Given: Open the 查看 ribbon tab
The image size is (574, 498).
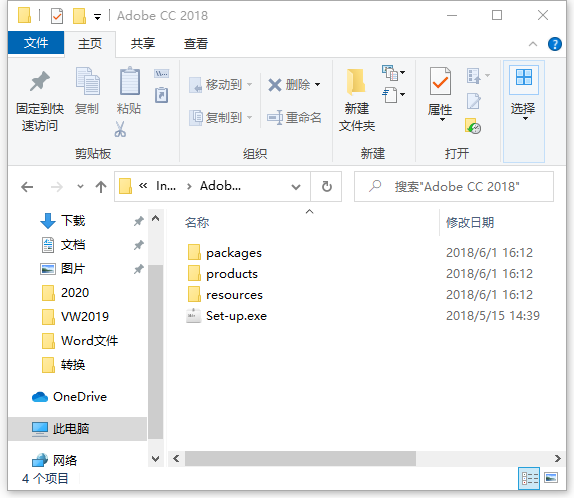Looking at the screenshot, I should pos(196,44).
